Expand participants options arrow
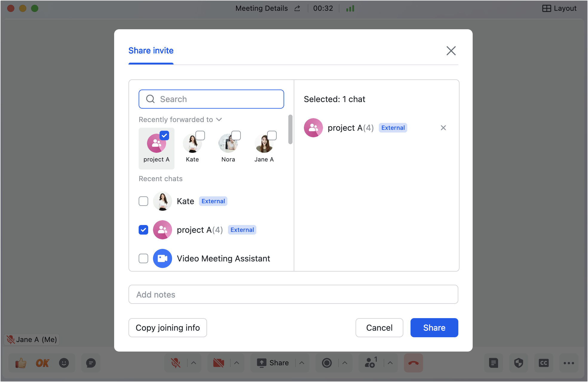Image resolution: width=588 pixels, height=382 pixels. click(390, 363)
